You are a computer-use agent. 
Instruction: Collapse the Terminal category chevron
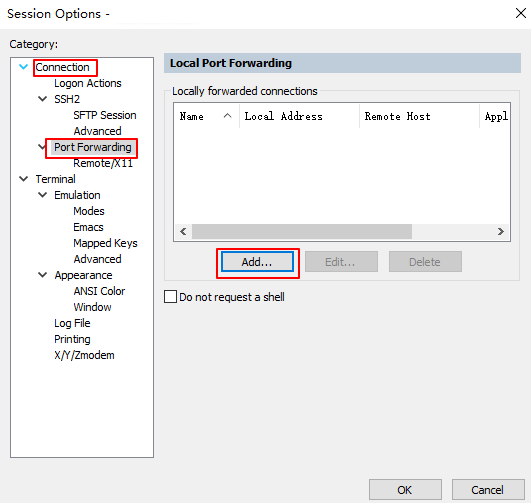[x=23, y=179]
